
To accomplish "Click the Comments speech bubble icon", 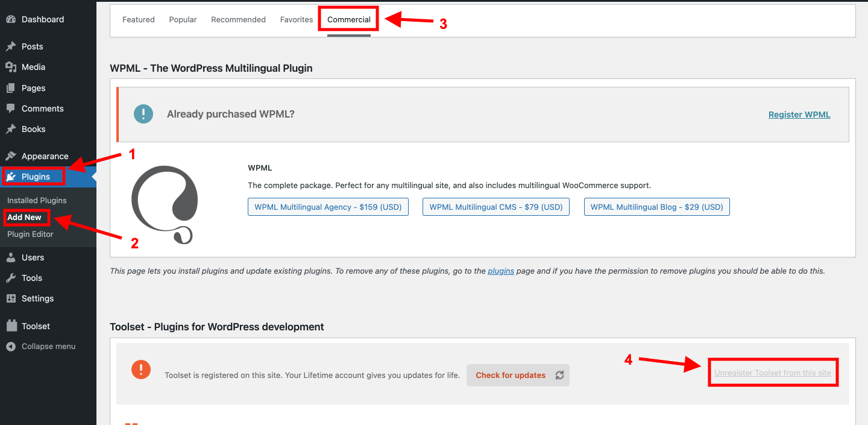I will click(x=11, y=109).
